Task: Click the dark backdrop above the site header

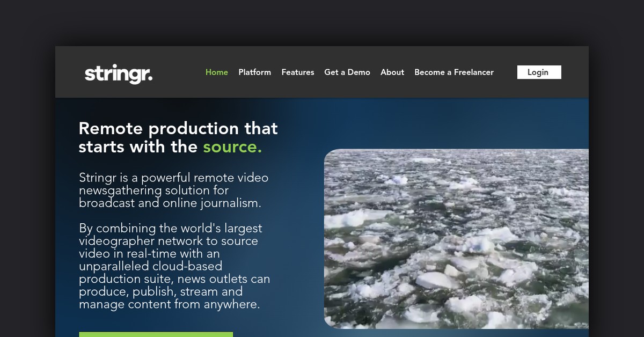Action: point(322,23)
